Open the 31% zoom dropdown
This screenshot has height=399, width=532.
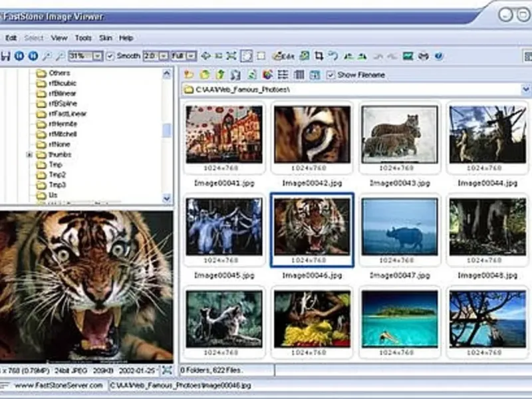98,56
